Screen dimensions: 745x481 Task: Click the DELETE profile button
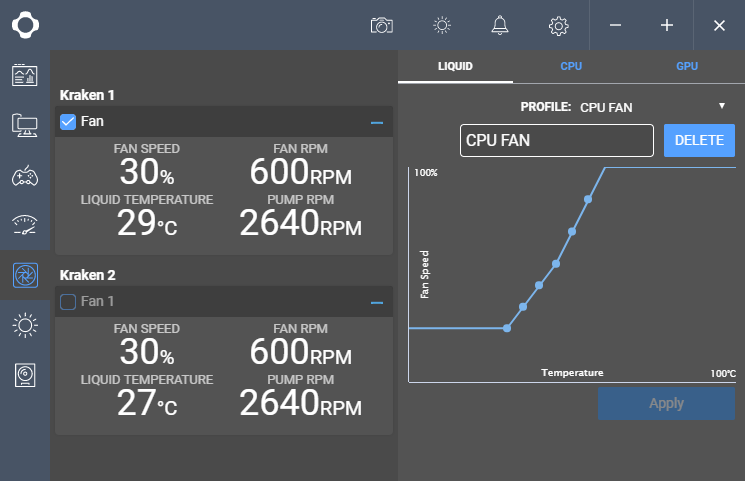[699, 141]
